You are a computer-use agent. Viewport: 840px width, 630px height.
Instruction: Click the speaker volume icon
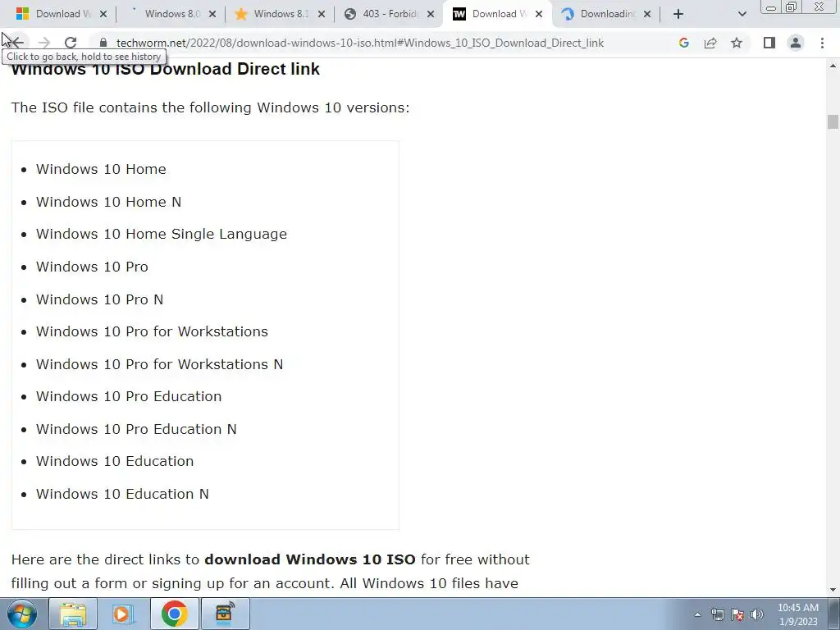757,614
